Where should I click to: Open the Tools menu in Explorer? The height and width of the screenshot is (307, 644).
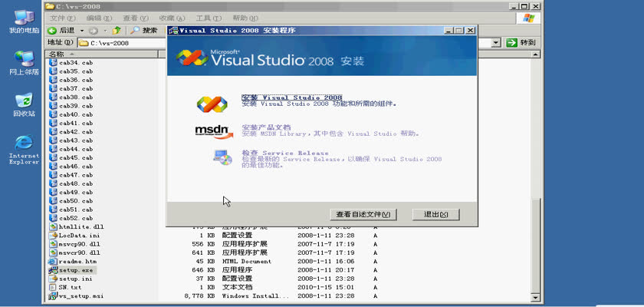(209, 18)
